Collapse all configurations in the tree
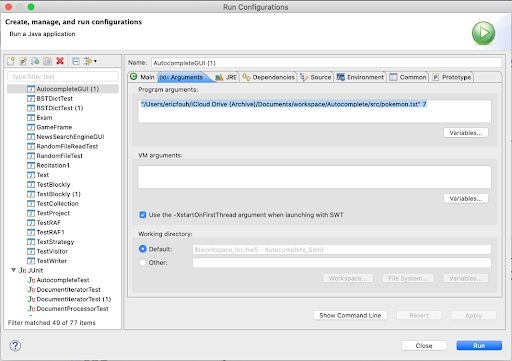The width and height of the screenshot is (512, 361). tap(76, 61)
